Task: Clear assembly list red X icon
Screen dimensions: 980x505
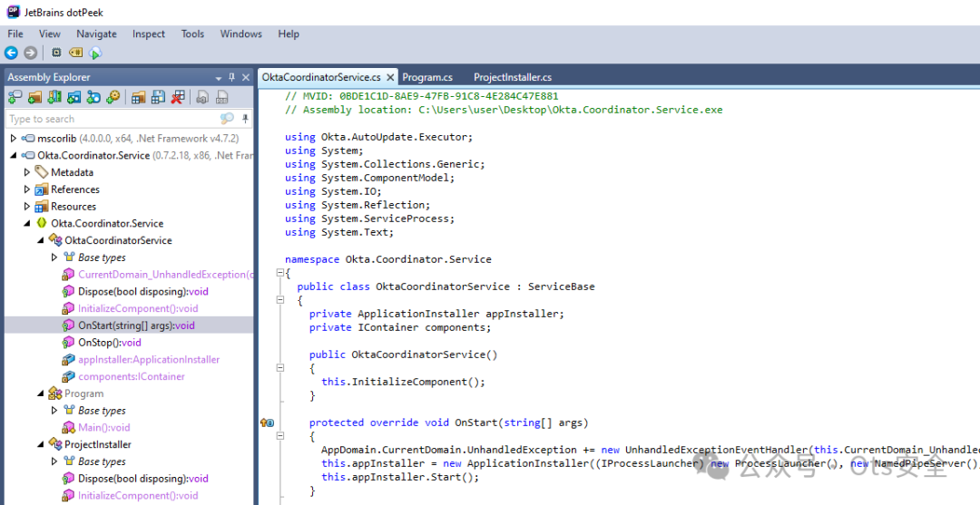Action: (178, 97)
